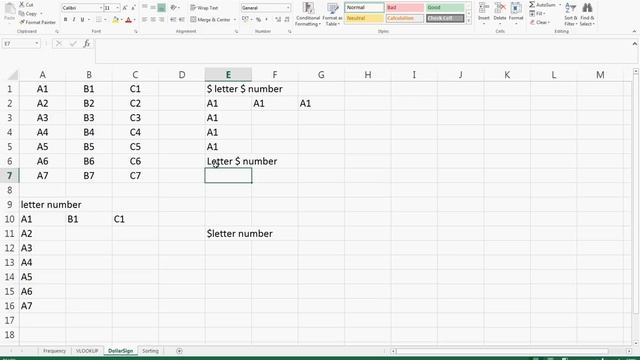Decrease the font size with the small A

pyautogui.click(x=133, y=8)
